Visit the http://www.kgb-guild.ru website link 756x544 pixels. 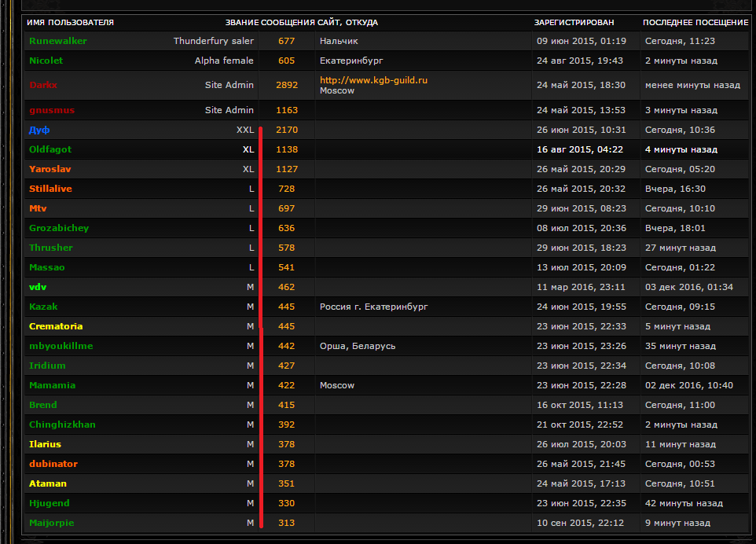coord(373,80)
